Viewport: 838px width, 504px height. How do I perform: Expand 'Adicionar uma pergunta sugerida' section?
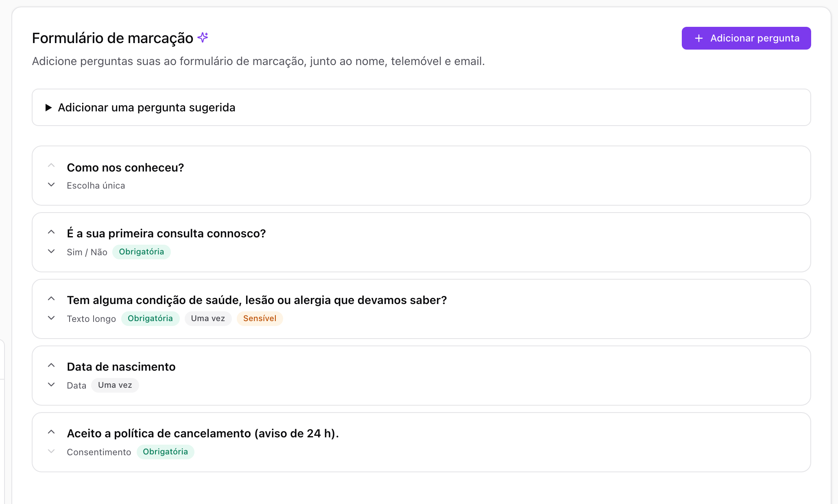coord(421,107)
